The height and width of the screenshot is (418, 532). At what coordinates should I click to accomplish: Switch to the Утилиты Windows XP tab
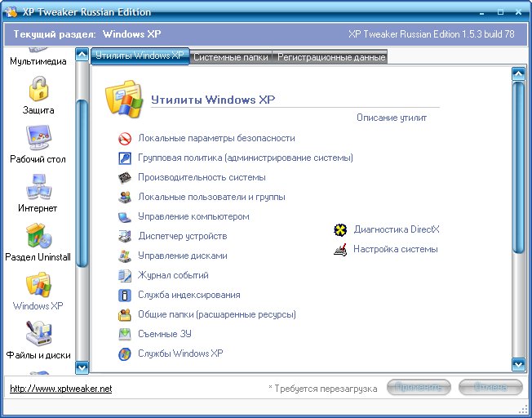[140, 56]
